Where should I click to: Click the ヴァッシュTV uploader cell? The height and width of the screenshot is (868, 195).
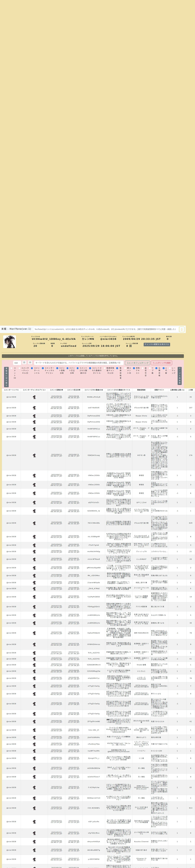click(x=141, y=552)
